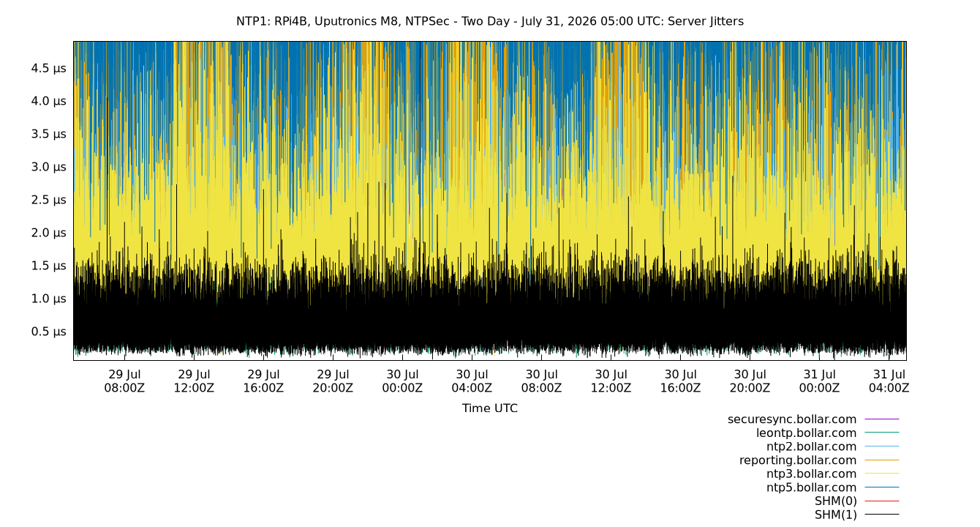This screenshot has height=527, width=980.
Task: Click orange line sample for reporting
Action: pos(882,460)
